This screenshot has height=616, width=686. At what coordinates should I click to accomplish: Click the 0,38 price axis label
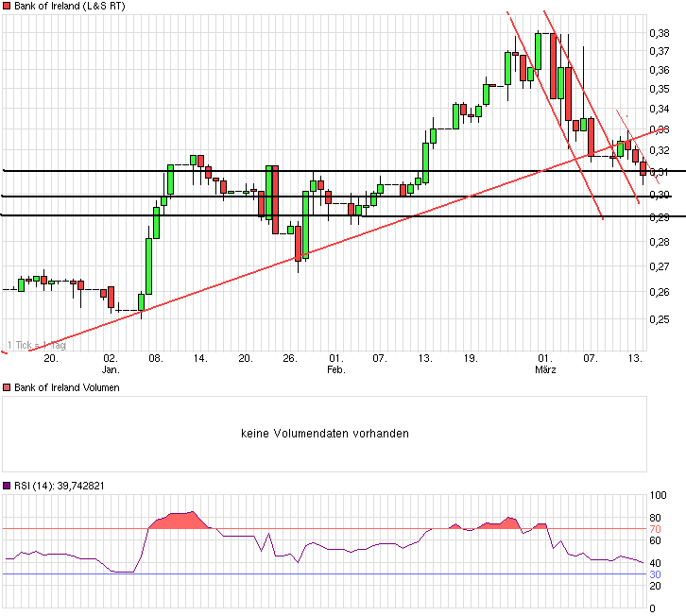coord(660,33)
